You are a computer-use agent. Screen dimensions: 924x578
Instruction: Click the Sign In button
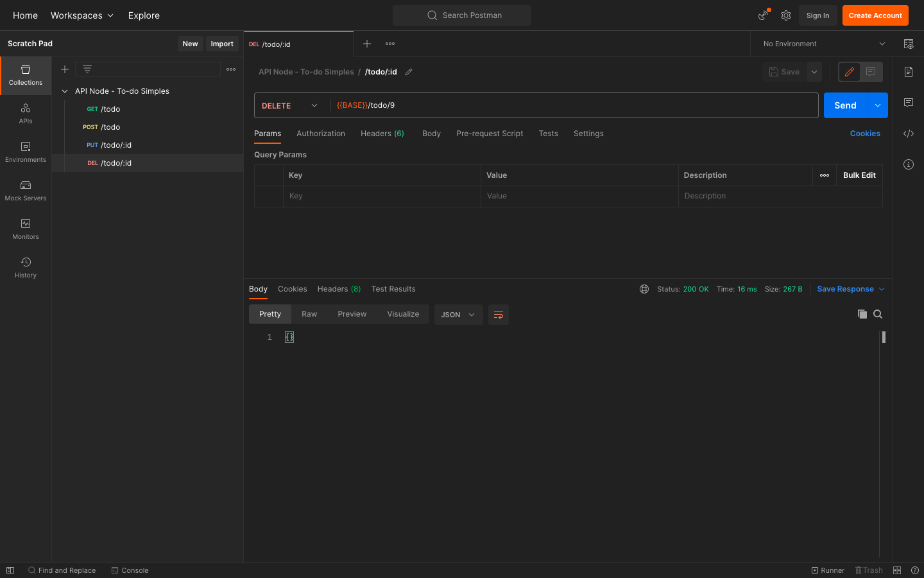[817, 15]
